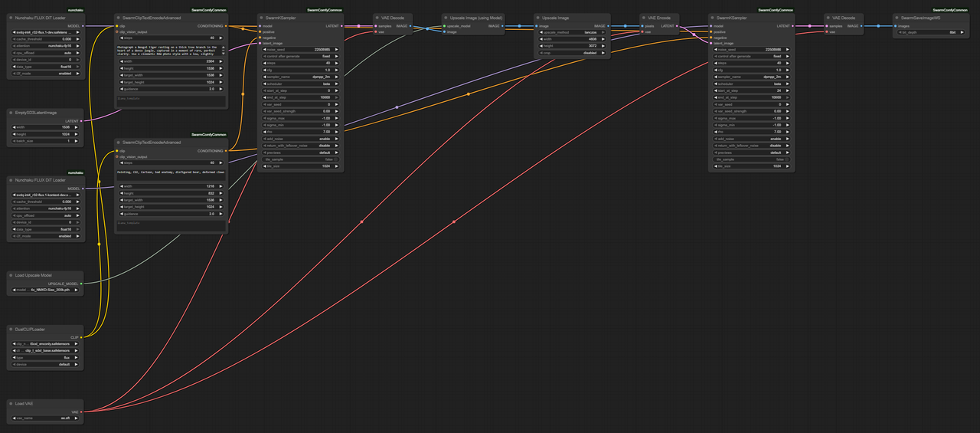The image size is (980, 433).
Task: Decrease the Upscale Image height 3072 value
Action: point(542,46)
